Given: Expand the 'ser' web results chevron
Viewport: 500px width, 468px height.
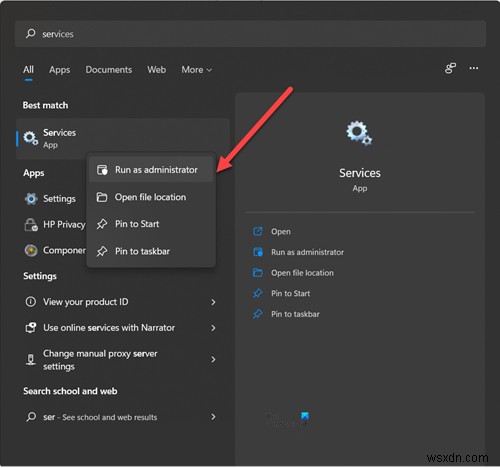Looking at the screenshot, I should [213, 417].
